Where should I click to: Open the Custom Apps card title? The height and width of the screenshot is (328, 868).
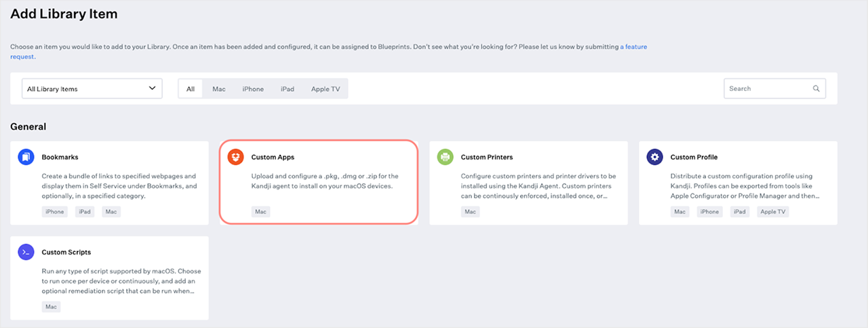(273, 157)
